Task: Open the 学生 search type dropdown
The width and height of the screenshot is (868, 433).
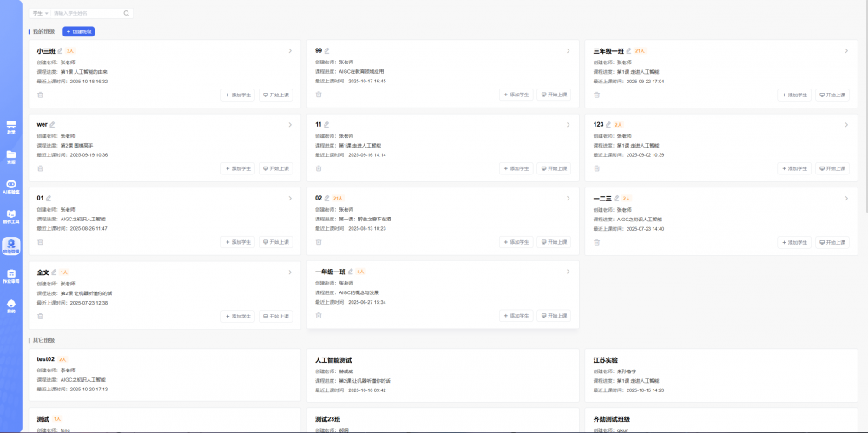Action: (40, 14)
